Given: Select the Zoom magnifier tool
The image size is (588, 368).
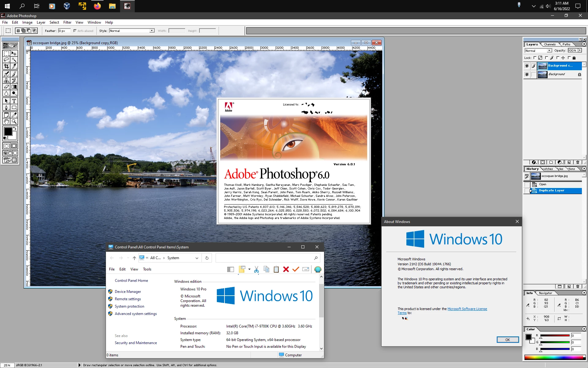Looking at the screenshot, I should [14, 121].
